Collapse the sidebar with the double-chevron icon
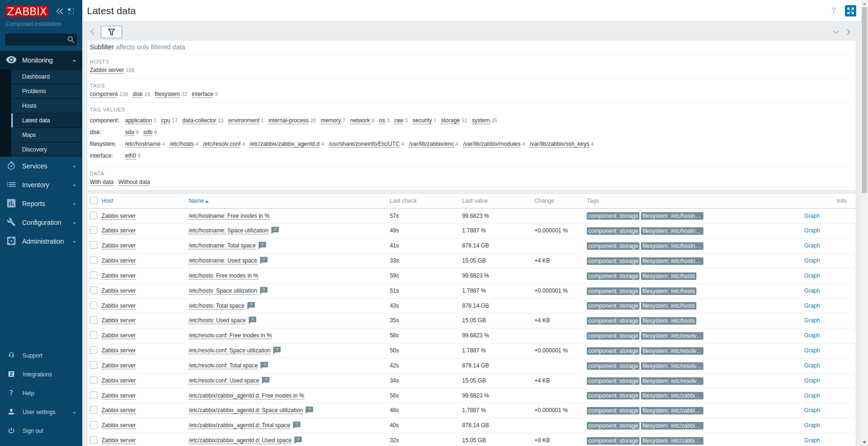 point(59,11)
